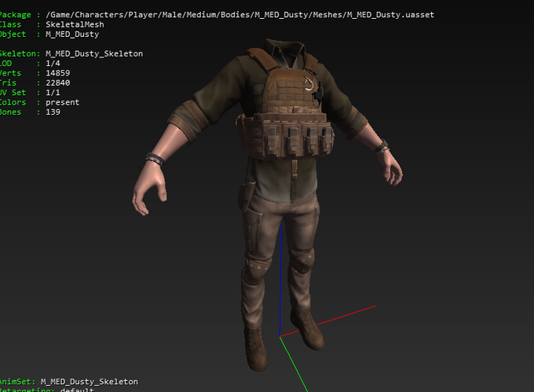Click the LOD value 1/4
The width and height of the screenshot is (534, 392).
(x=53, y=64)
